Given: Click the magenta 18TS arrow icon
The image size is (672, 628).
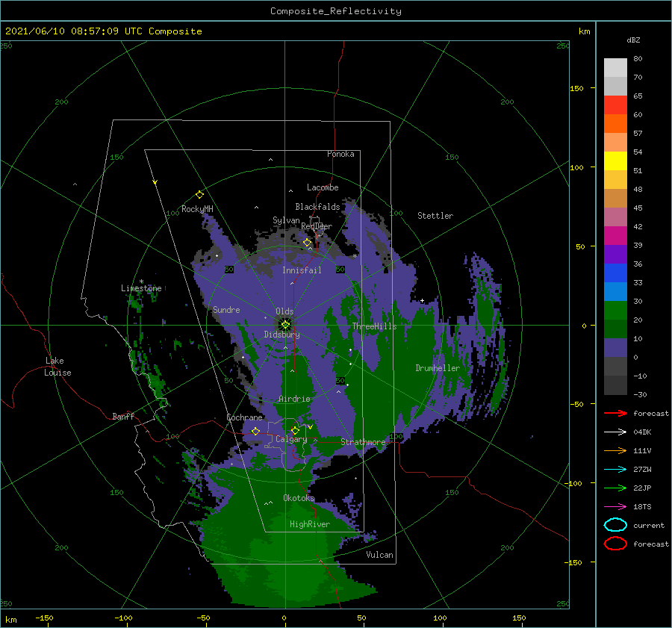Looking at the screenshot, I should click(x=615, y=507).
